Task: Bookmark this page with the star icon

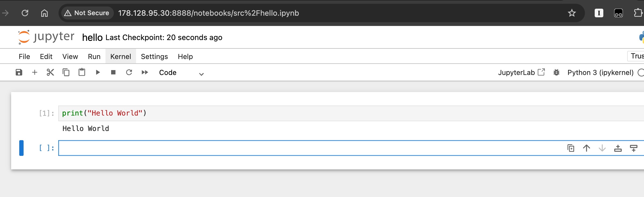Action: click(x=572, y=13)
